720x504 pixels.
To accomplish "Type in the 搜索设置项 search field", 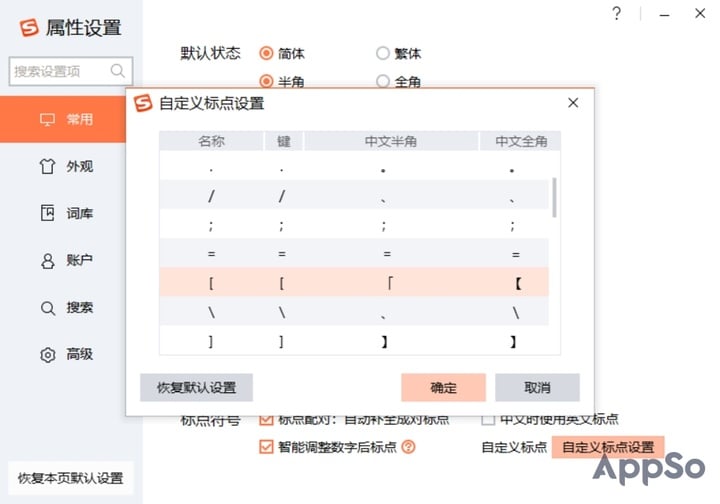I will (60, 71).
